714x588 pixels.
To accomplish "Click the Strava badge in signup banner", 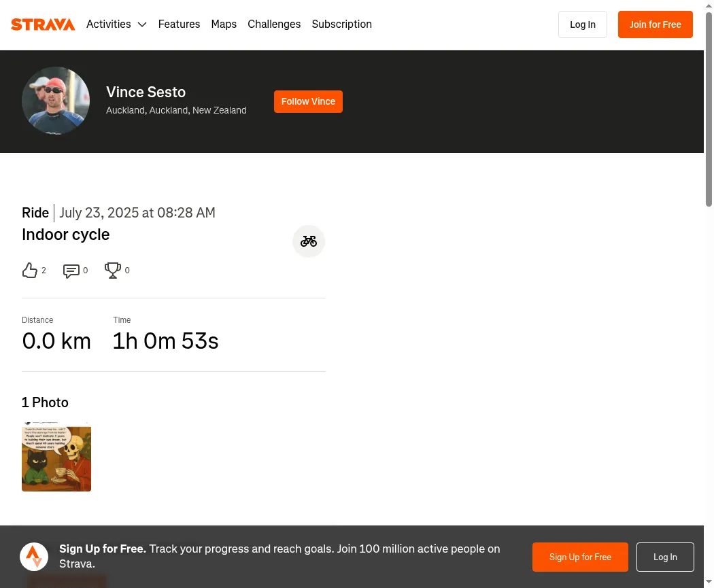I will (x=34, y=557).
